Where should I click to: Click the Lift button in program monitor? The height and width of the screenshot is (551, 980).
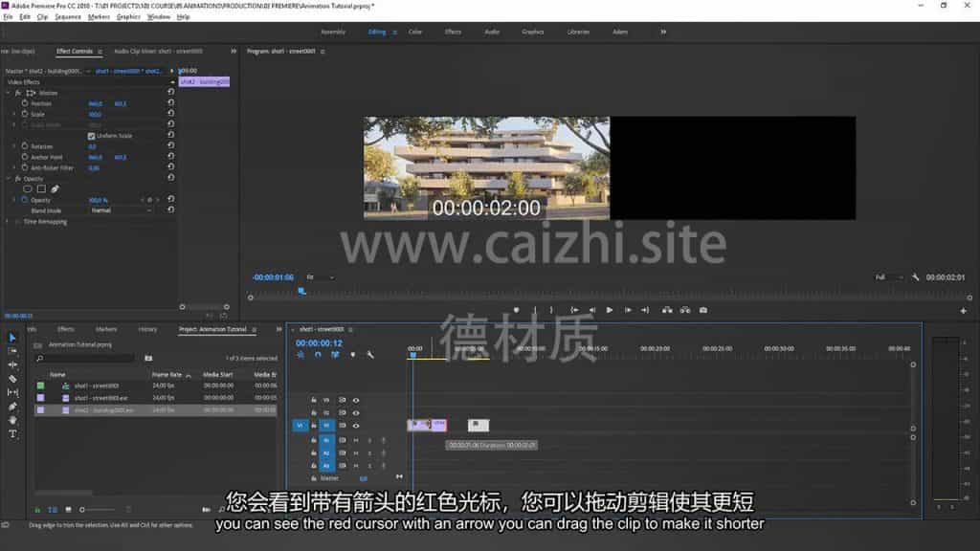pos(667,310)
